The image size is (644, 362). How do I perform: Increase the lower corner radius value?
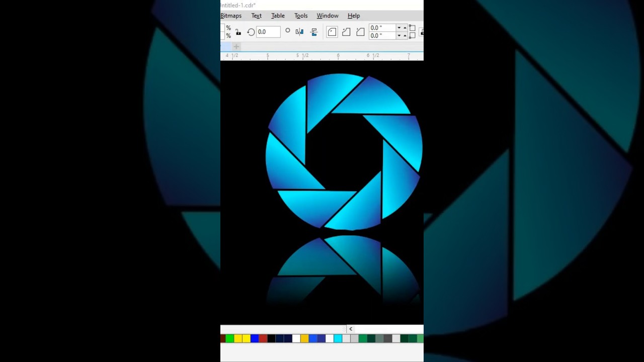pyautogui.click(x=405, y=36)
